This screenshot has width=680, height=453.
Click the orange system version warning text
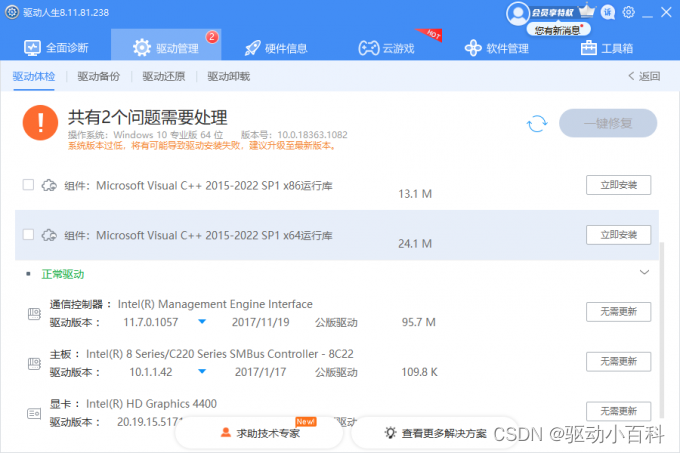[202, 146]
